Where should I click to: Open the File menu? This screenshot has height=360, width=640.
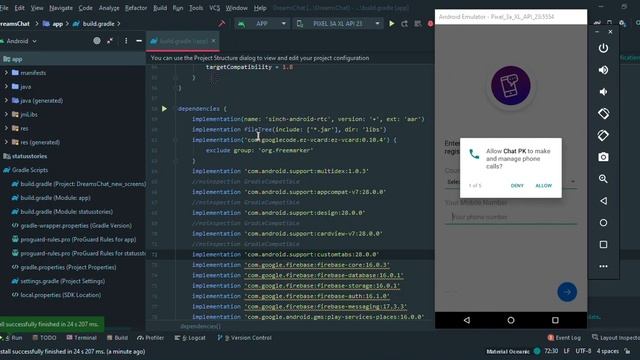tap(4, 8)
